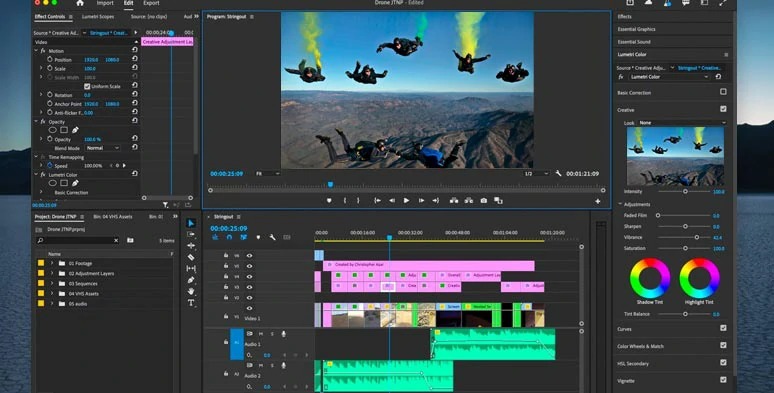This screenshot has height=393, width=774.
Task: Export a frame with the camera icon
Action: click(x=484, y=200)
